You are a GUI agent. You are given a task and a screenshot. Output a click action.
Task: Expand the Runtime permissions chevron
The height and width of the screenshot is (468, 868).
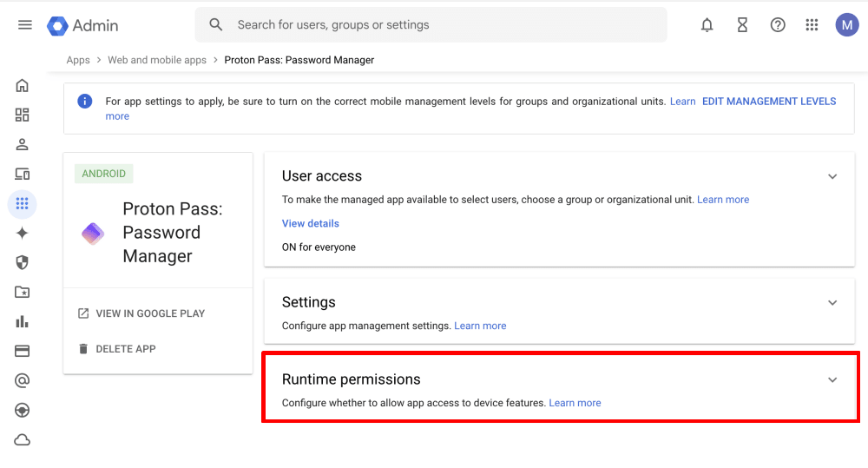pos(832,380)
